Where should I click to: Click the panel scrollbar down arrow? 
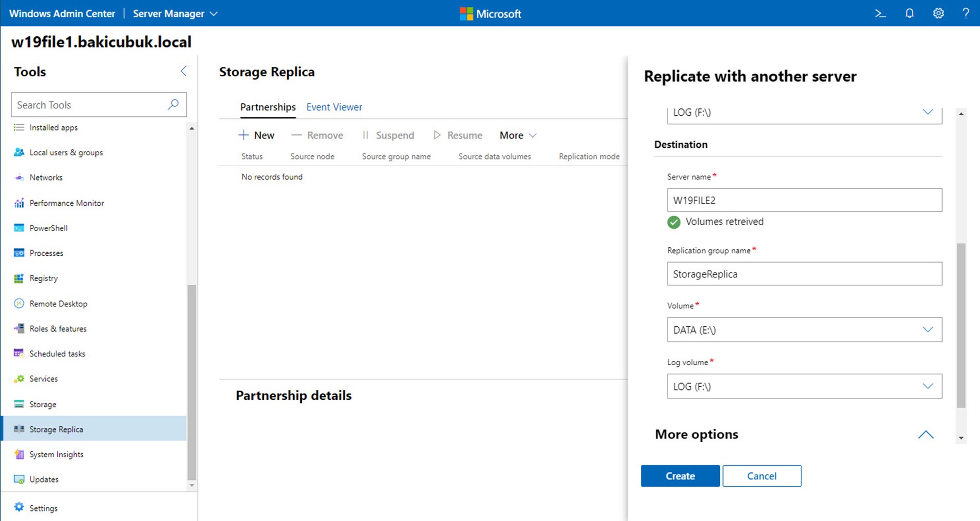tap(961, 438)
